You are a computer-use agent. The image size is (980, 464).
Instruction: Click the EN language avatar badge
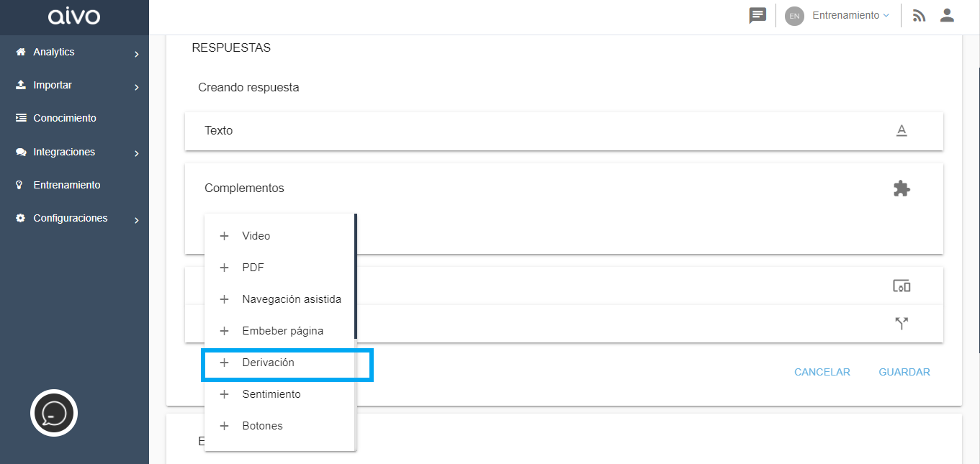(794, 16)
